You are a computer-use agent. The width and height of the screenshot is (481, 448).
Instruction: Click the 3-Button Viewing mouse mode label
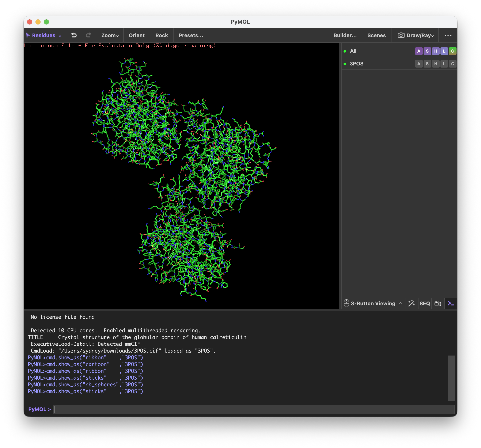[373, 303]
